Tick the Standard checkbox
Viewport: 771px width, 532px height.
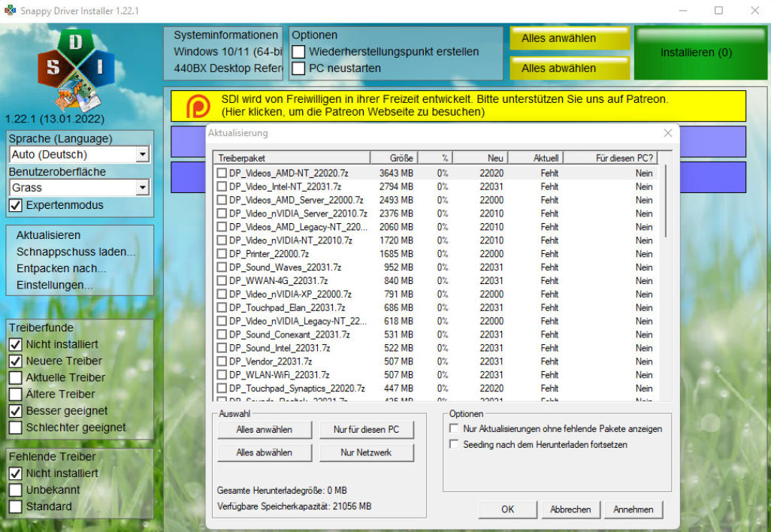(16, 506)
